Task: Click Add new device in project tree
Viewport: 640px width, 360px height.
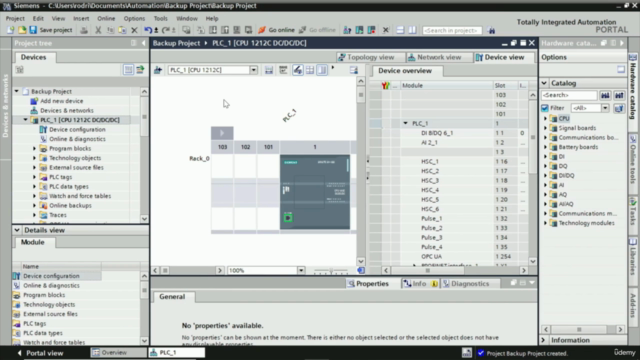Action: coord(62,101)
